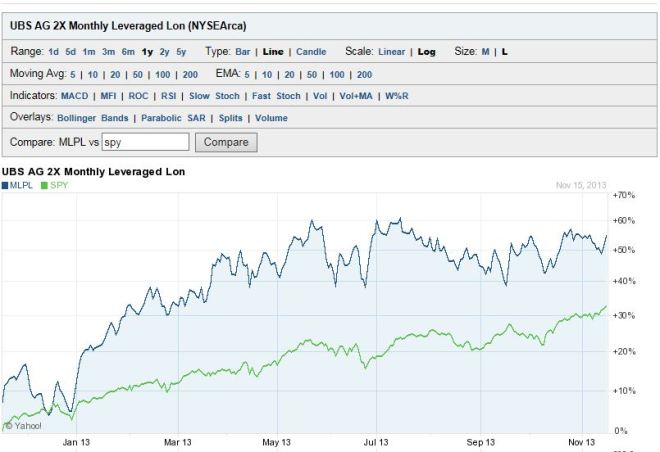The image size is (660, 452).
Task: Enable the MACD indicator
Action: [75, 96]
